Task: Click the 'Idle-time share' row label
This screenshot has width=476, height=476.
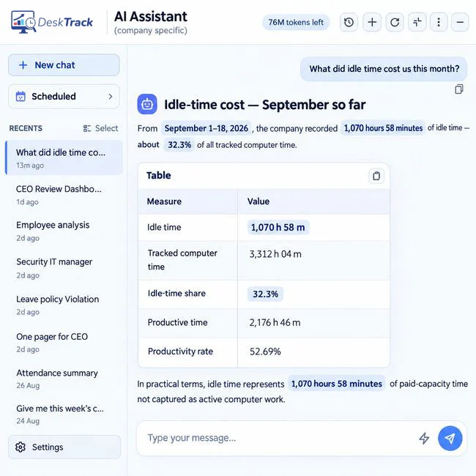Action: point(176,293)
